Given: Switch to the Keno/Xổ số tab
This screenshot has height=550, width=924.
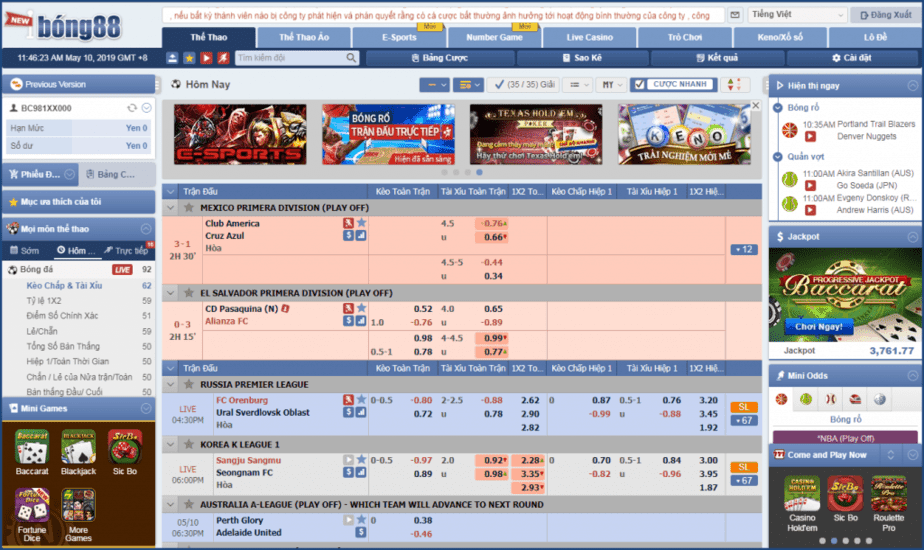Looking at the screenshot, I should tap(780, 37).
